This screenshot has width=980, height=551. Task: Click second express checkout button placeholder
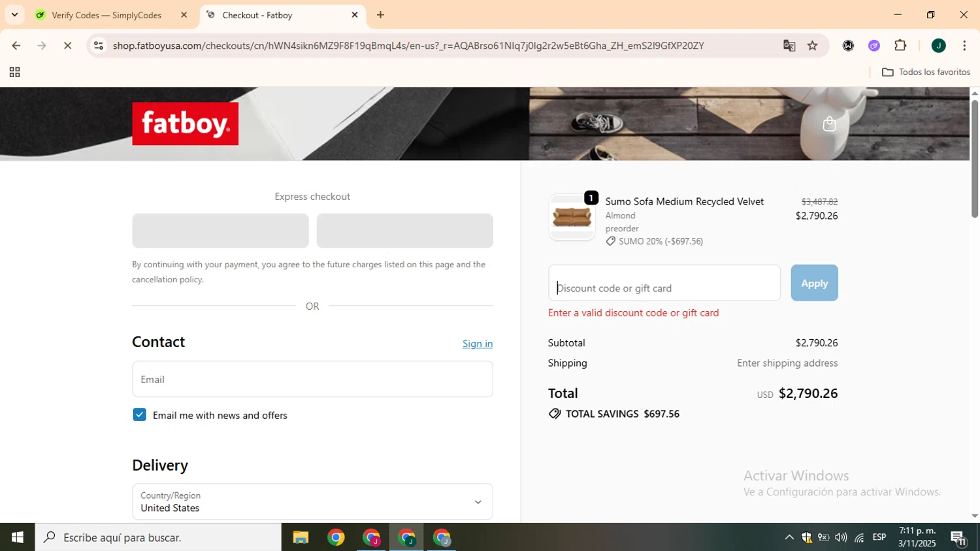(404, 231)
